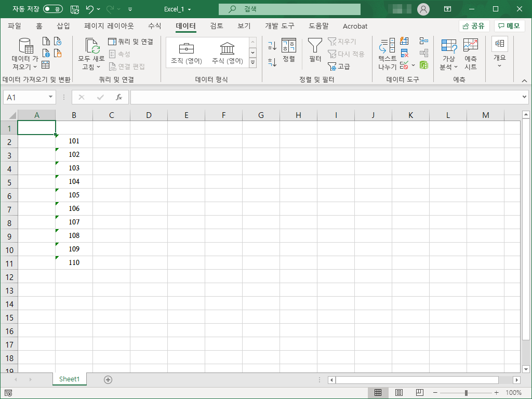Sort descending with the ㅎ-ㄱ button
Viewport: 532px width, 399px height.
[272, 62]
